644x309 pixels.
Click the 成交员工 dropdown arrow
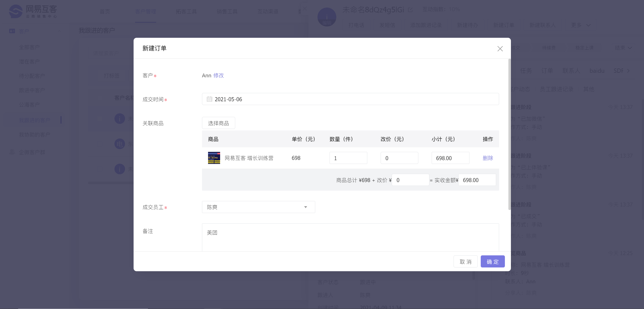[x=305, y=207]
